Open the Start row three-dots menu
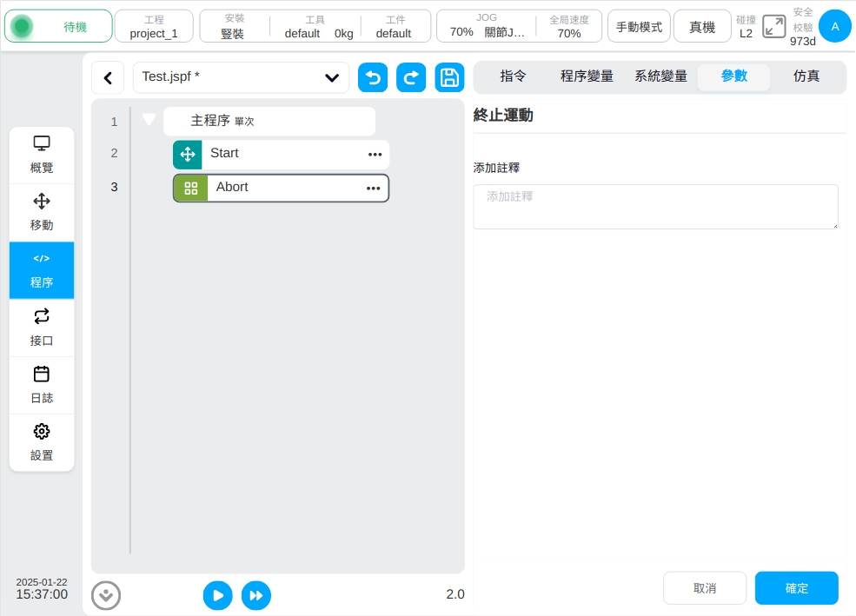The image size is (856, 616). 375,155
